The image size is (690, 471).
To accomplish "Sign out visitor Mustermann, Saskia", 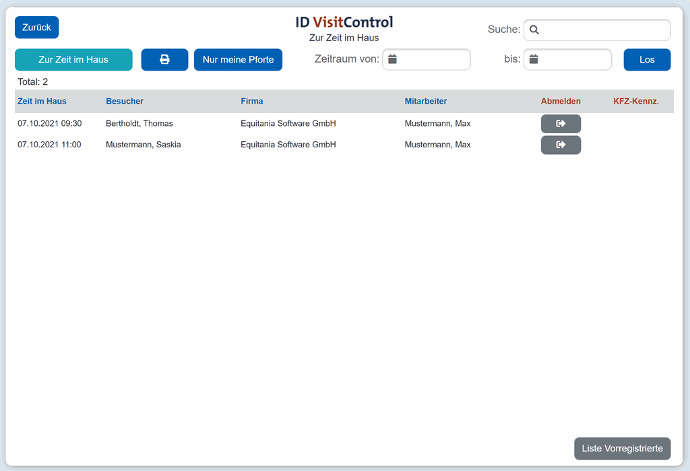I will [560, 145].
